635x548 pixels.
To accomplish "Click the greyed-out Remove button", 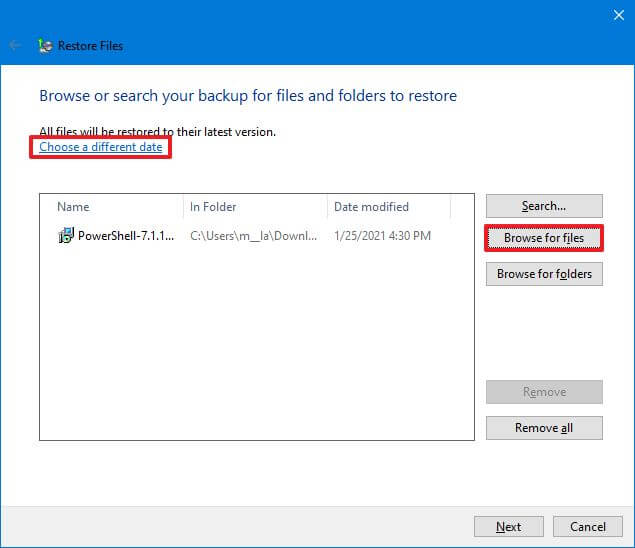I will [x=544, y=392].
